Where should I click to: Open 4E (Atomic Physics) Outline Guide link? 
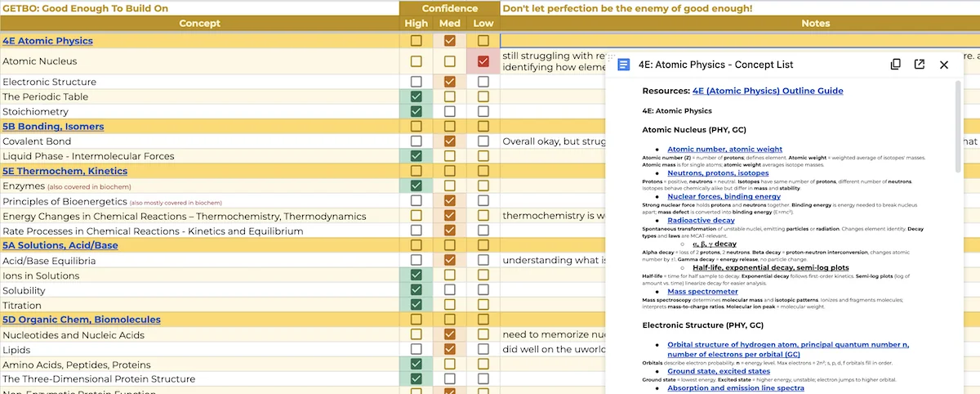pyautogui.click(x=768, y=91)
